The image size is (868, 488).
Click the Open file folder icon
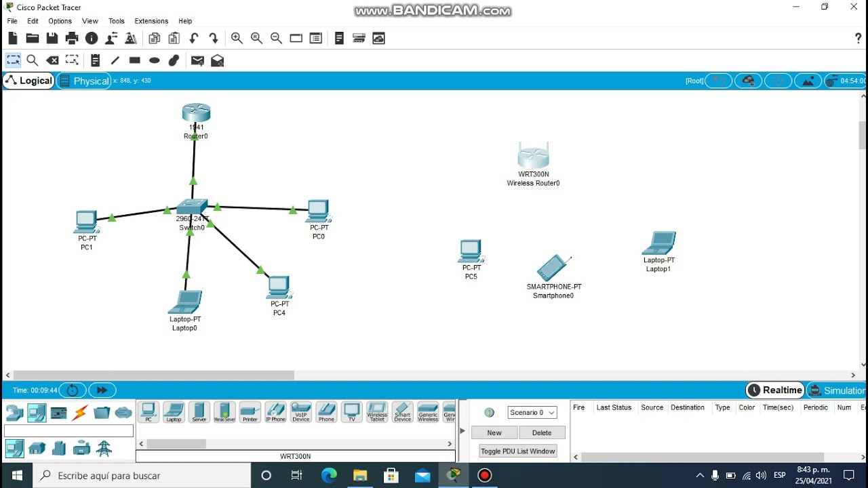point(33,39)
